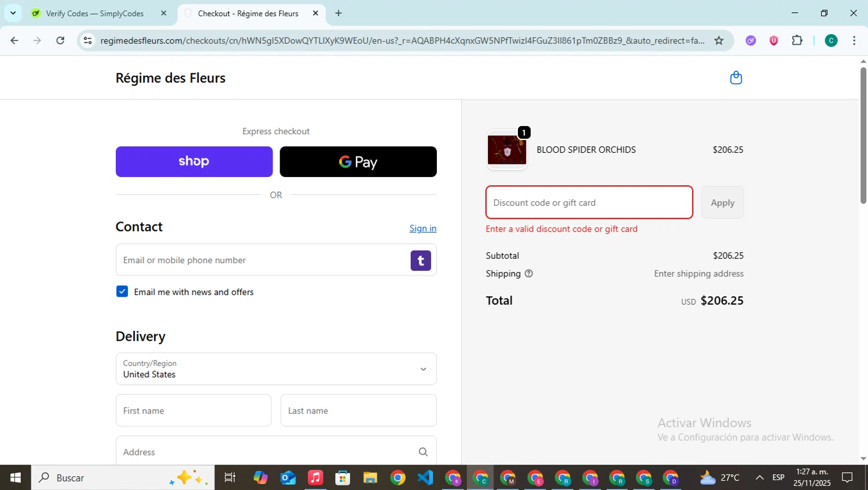Pay with the Google Pay button
868x490 pixels.
tap(358, 161)
